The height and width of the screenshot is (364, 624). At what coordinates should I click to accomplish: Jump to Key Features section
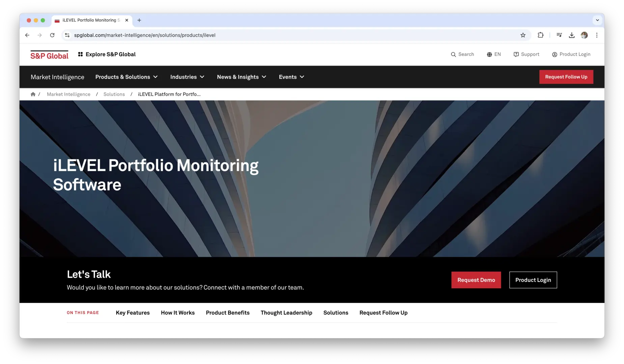tap(133, 313)
